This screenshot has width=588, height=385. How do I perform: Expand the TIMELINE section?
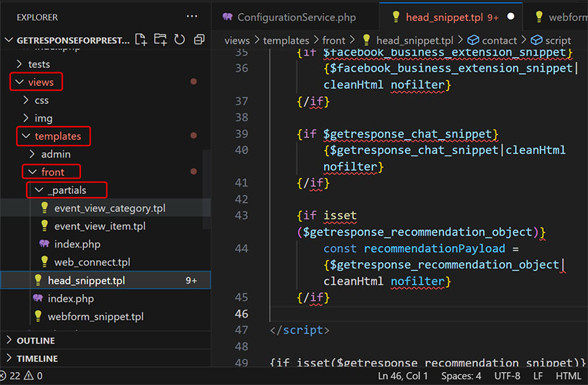click(x=9, y=358)
